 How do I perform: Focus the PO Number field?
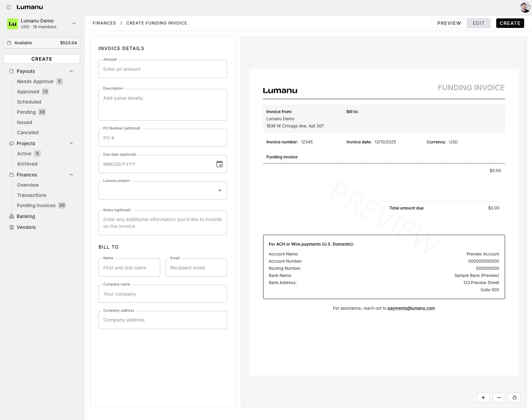[x=163, y=138]
